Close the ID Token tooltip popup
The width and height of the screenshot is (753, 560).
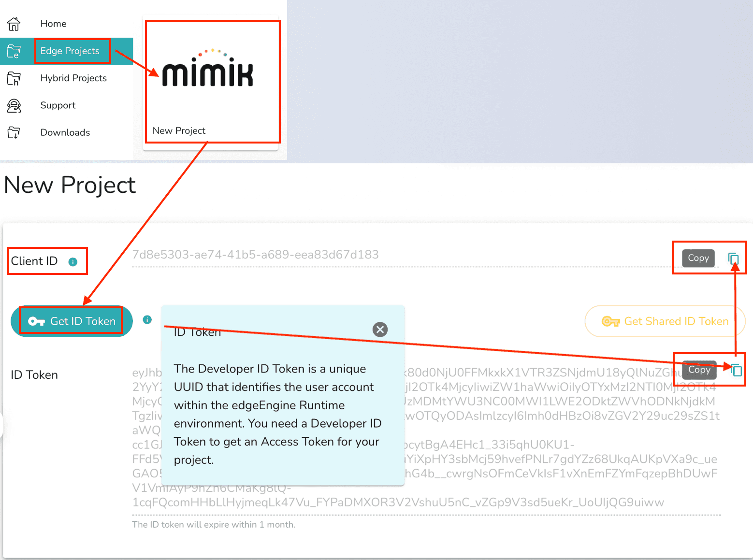pyautogui.click(x=380, y=330)
